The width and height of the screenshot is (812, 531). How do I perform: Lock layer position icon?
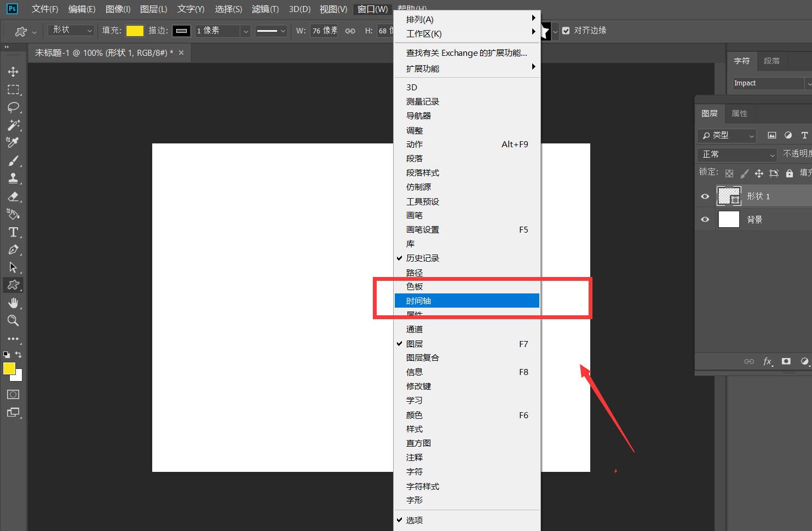759,174
